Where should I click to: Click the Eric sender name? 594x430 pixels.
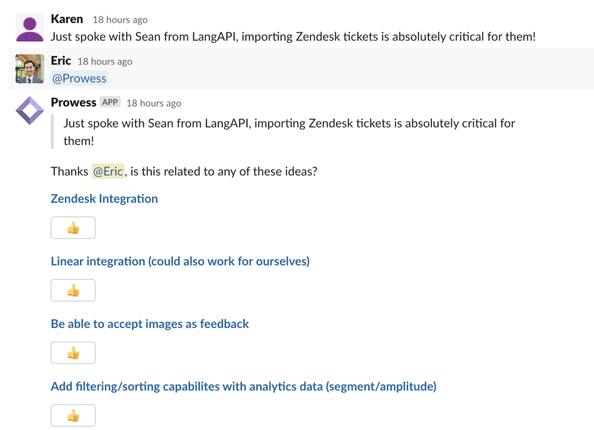pyautogui.click(x=61, y=61)
